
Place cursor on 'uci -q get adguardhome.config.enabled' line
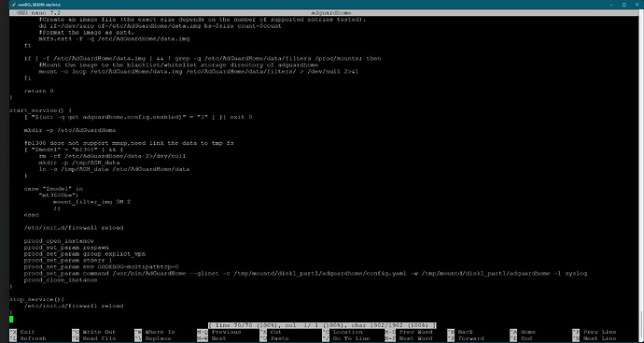click(x=138, y=117)
